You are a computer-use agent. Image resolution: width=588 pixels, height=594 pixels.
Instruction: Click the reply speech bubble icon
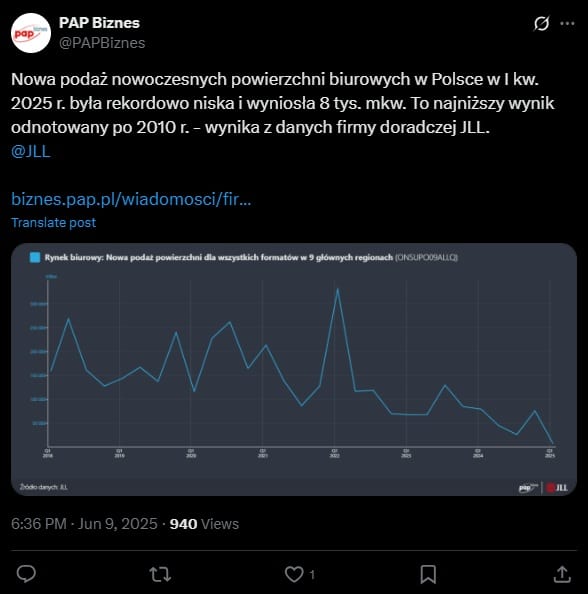[x=26, y=574]
